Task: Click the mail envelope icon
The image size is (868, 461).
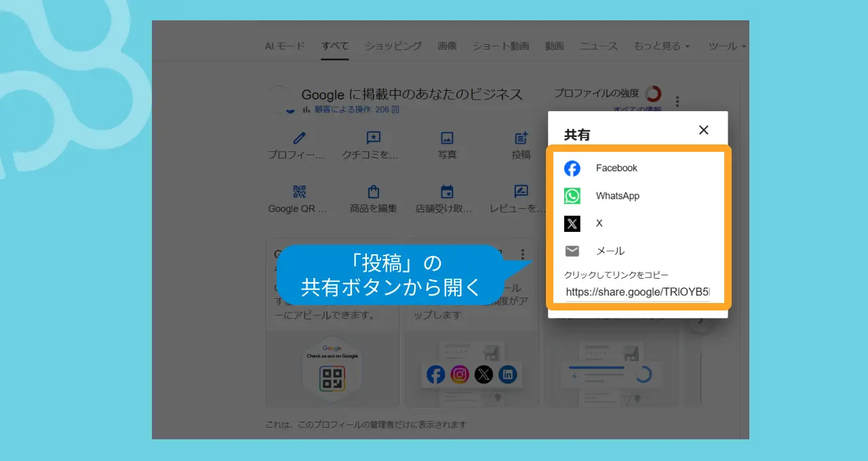Action: click(x=572, y=251)
